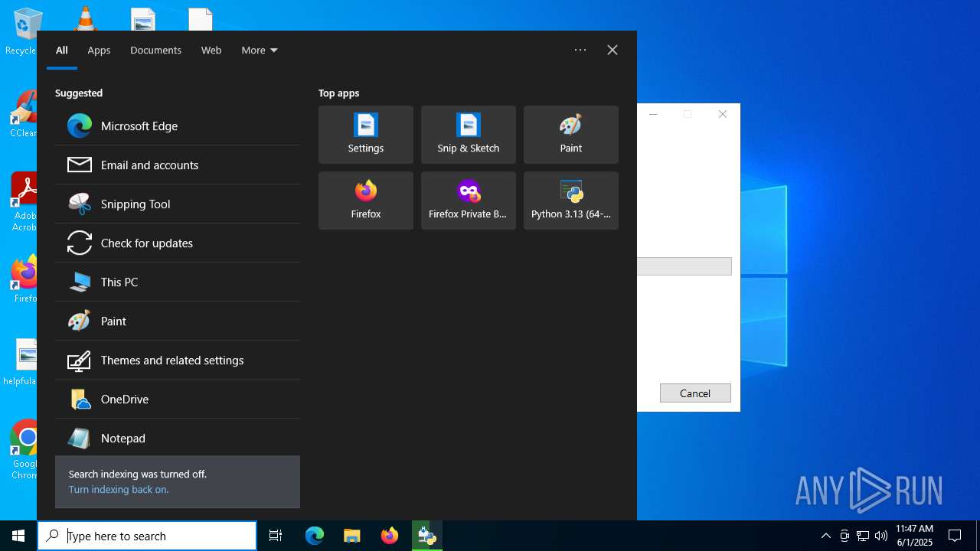The width and height of the screenshot is (980, 551).
Task: Minimize the installer window
Action: 653,114
